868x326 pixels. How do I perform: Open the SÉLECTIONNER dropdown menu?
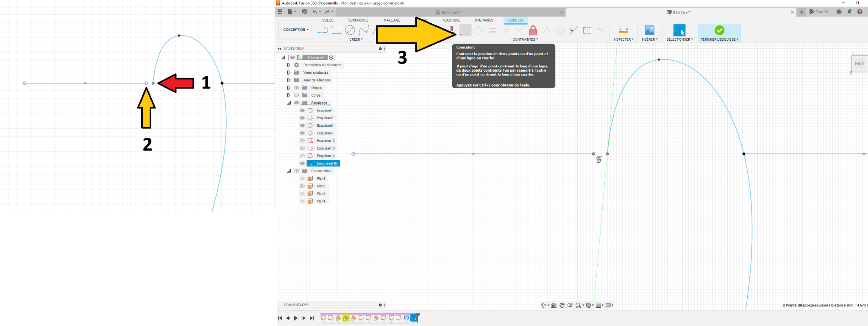[x=679, y=39]
